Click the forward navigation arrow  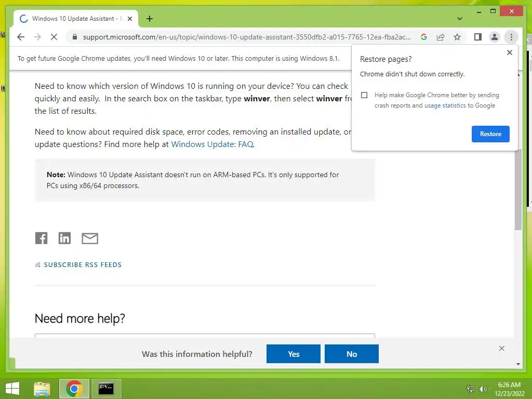coord(37,37)
